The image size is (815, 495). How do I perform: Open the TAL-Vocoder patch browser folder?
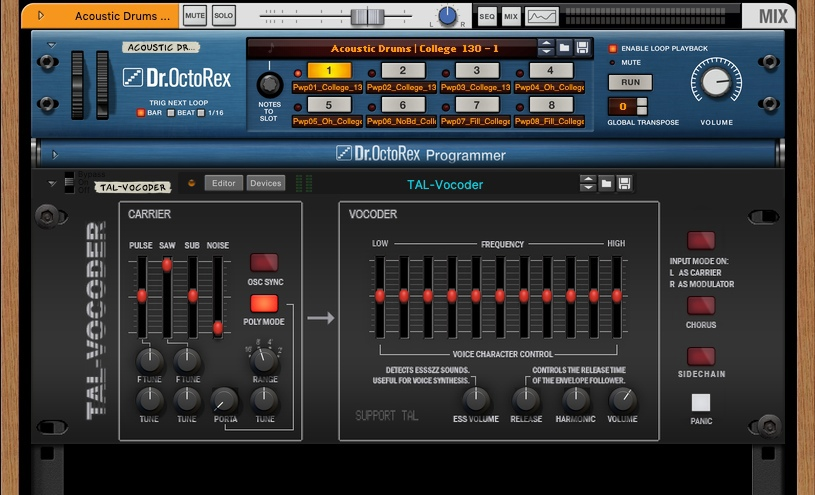pyautogui.click(x=606, y=183)
